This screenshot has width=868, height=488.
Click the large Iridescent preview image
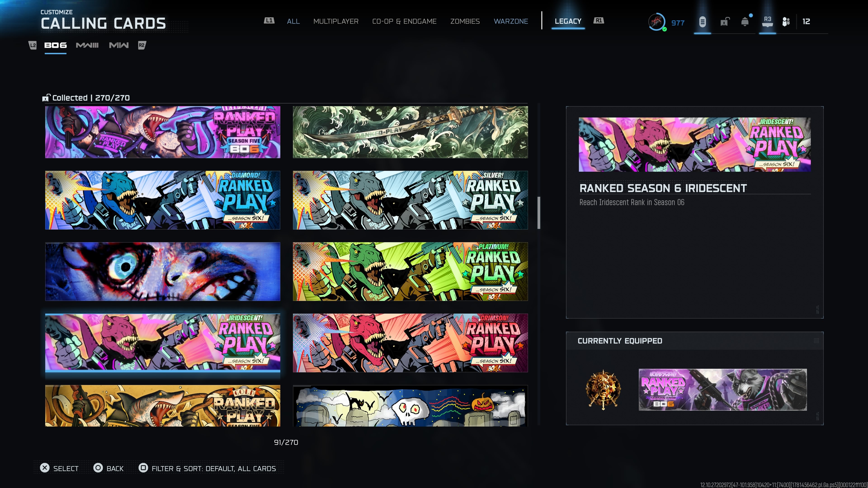695,145
